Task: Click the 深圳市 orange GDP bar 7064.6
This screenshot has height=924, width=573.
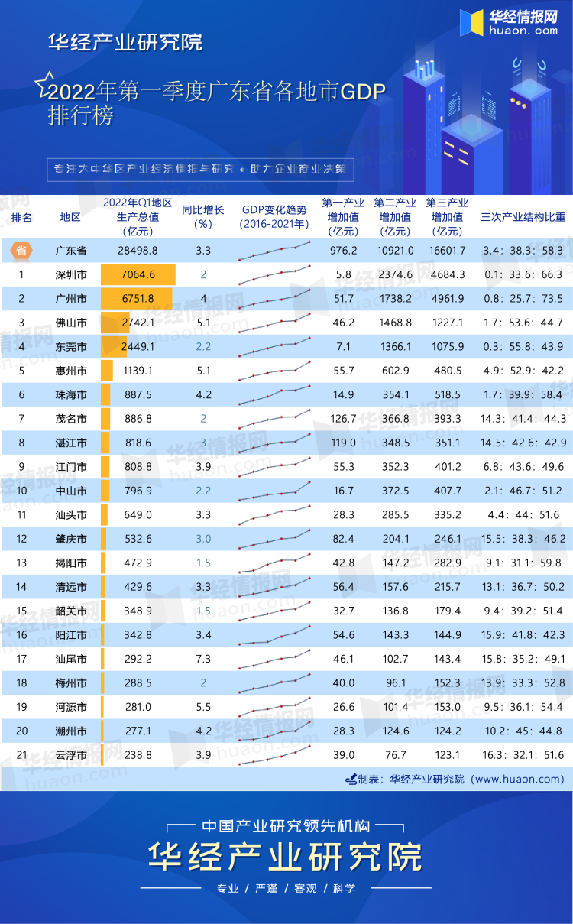Action: click(138, 274)
